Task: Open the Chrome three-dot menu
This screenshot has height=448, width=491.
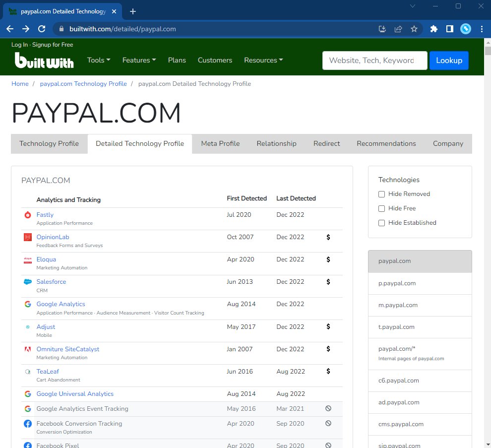Action: (482, 29)
